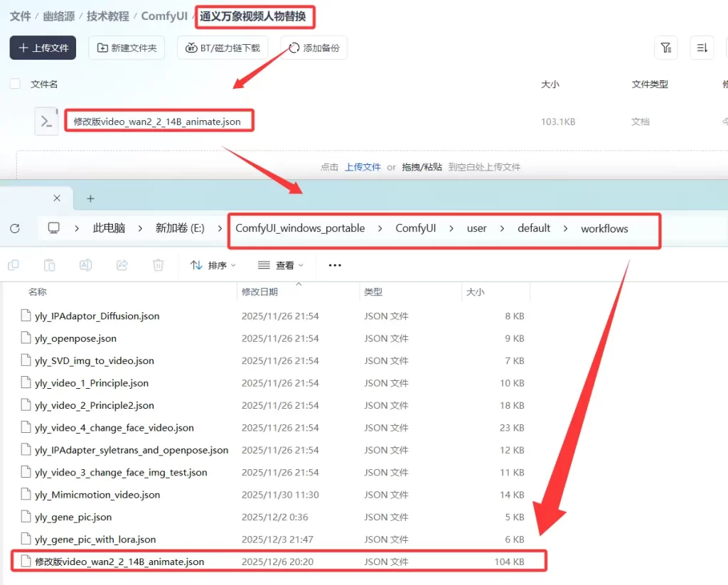Click the Explorer refresh icon

(15, 228)
